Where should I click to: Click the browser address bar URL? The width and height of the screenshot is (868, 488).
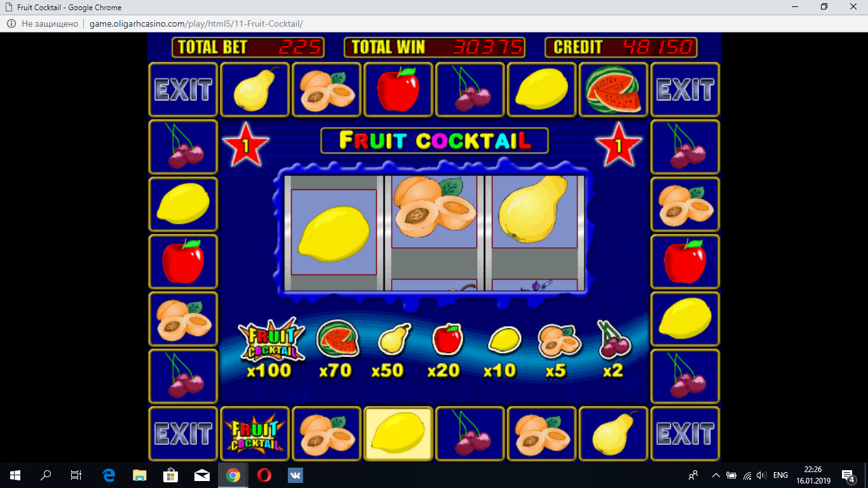(196, 24)
